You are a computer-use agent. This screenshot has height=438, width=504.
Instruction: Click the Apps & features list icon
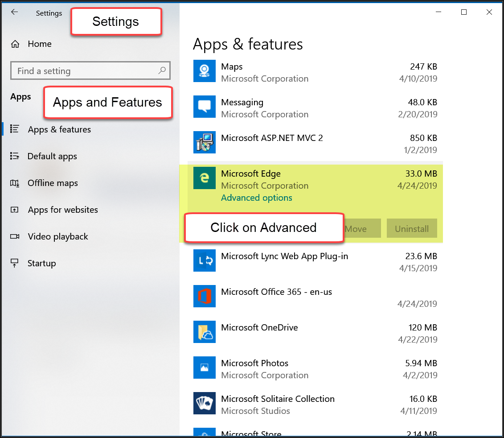click(14, 129)
